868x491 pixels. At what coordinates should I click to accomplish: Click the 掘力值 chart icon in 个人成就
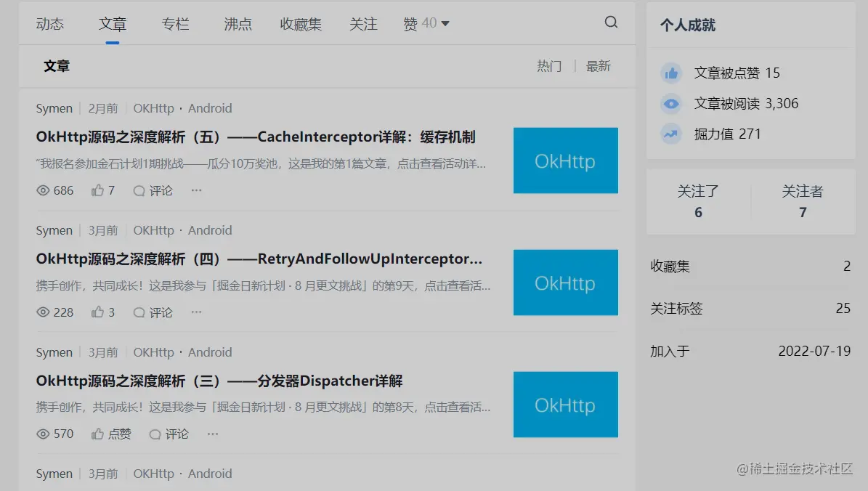tap(671, 134)
